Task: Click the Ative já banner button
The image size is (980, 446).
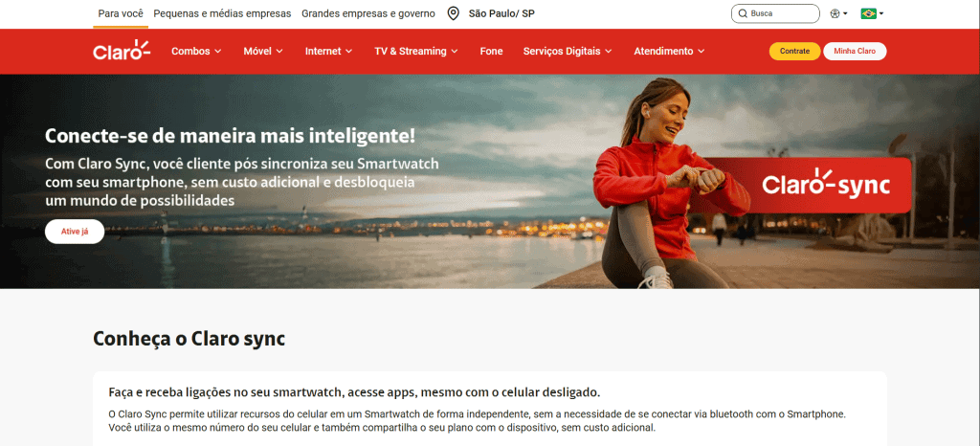Action: tap(75, 231)
